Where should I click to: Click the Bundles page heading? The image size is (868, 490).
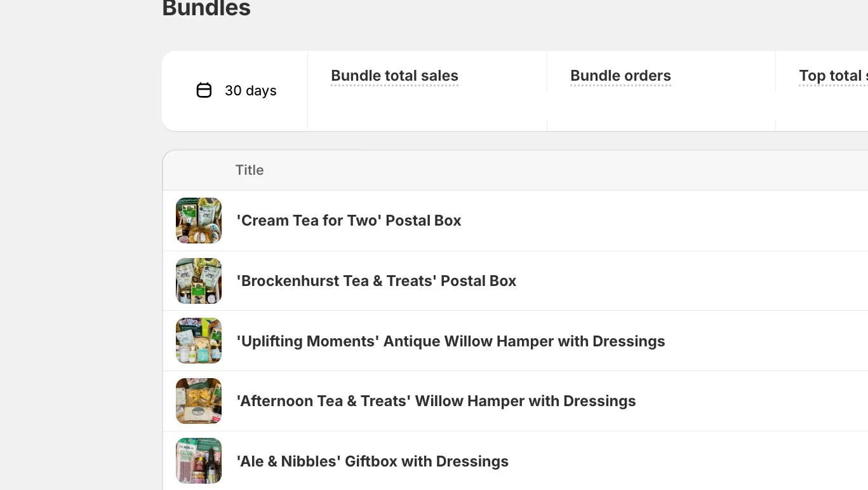point(206,9)
